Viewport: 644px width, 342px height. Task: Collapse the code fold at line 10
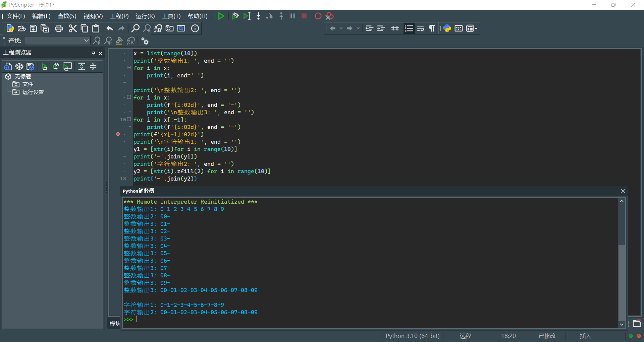point(129,119)
